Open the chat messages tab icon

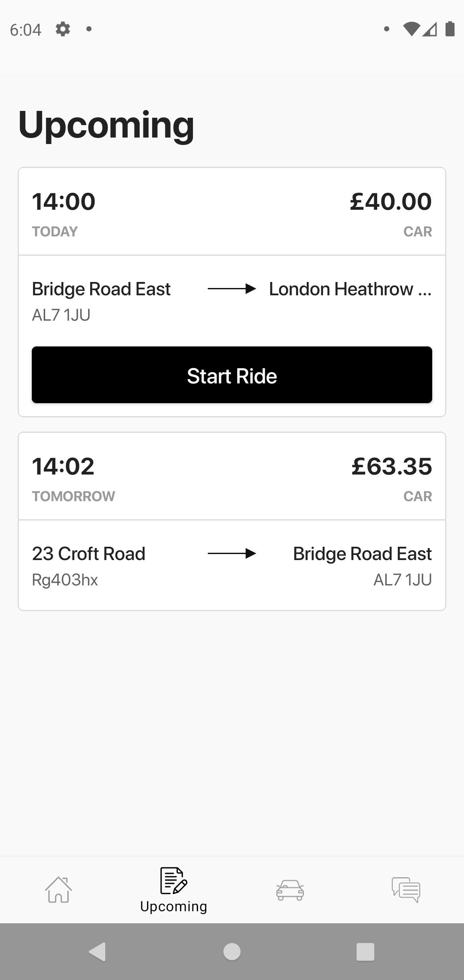click(406, 890)
